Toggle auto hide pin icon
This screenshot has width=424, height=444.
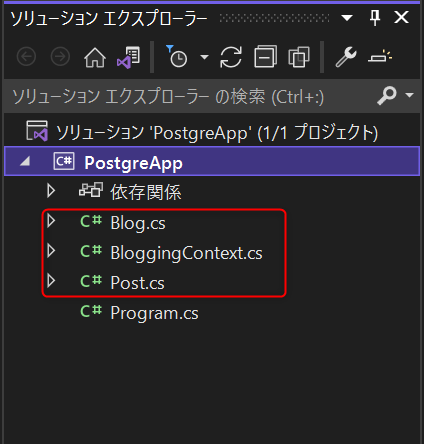click(x=375, y=17)
